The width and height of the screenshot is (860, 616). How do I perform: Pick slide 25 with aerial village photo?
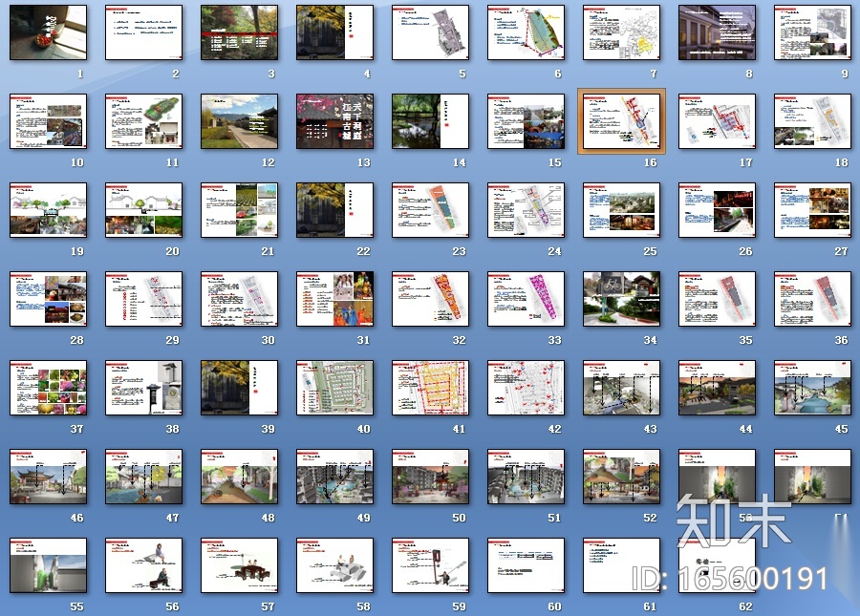621,210
